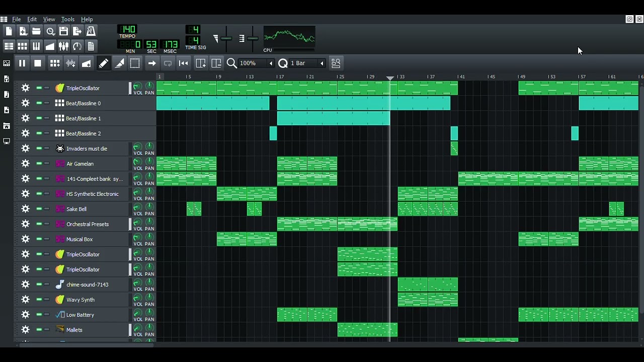Toggle auto-scrolling arrow button
Viewport: 644px width, 362px height.
coord(151,63)
